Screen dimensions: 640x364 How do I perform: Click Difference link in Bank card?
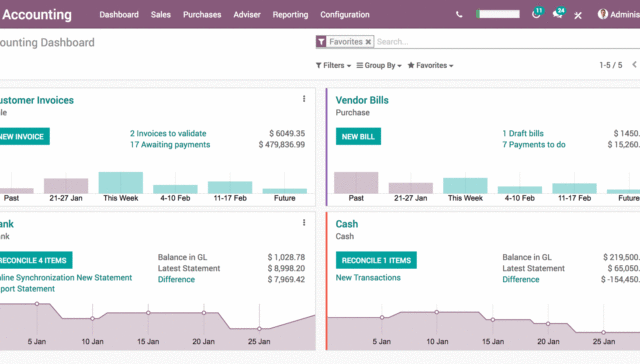176,280
